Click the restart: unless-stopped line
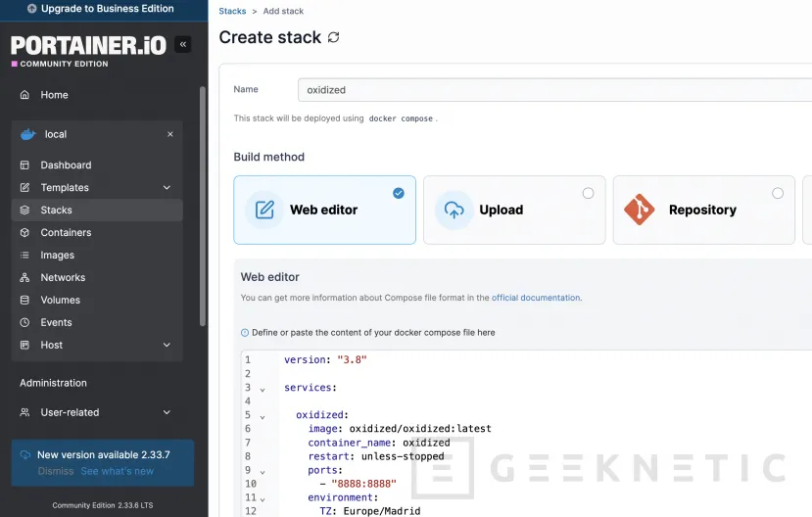The width and height of the screenshot is (812, 517). pyautogui.click(x=376, y=456)
